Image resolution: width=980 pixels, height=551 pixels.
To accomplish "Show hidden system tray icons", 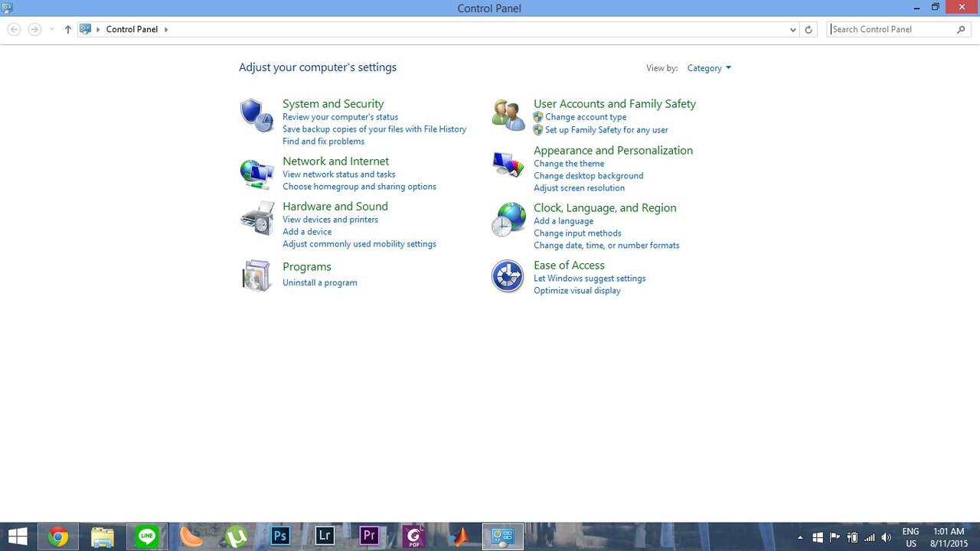I will pos(800,537).
